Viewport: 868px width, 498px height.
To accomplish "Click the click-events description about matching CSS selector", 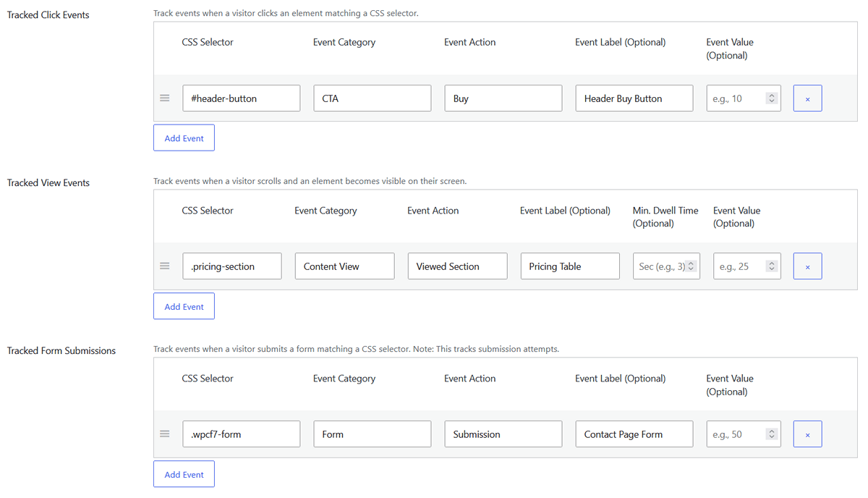I will (286, 13).
